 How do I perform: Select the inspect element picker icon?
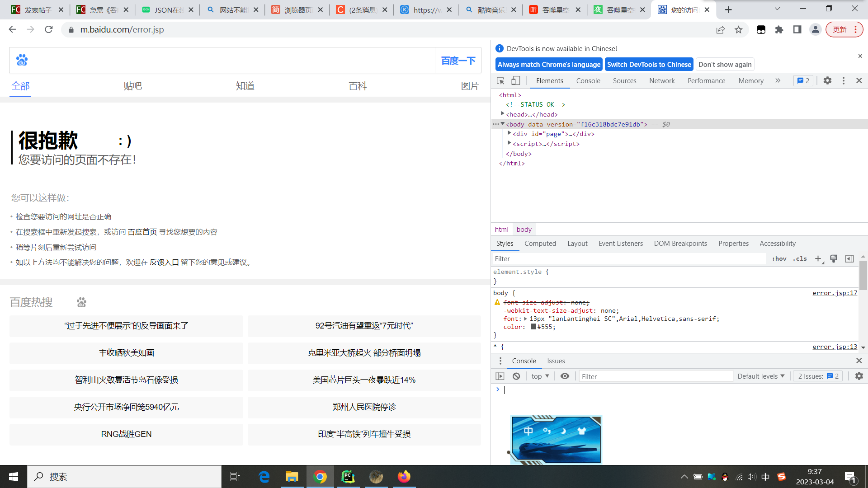[500, 80]
